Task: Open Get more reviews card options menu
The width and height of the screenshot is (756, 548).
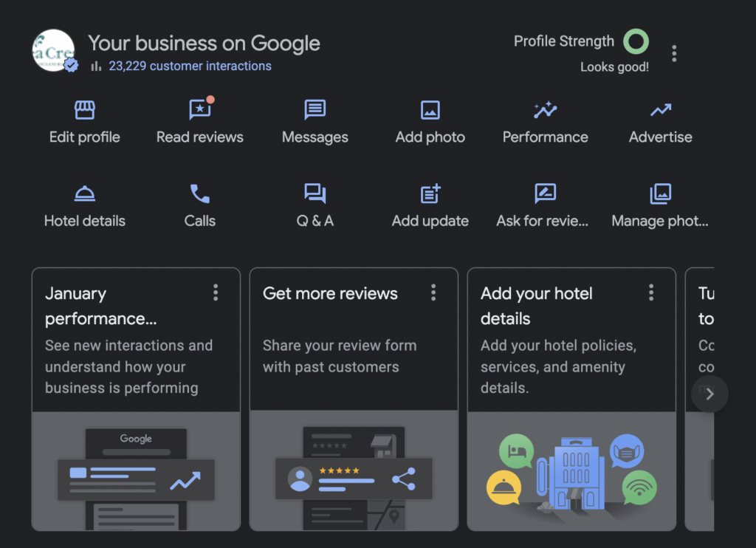Action: [x=433, y=292]
